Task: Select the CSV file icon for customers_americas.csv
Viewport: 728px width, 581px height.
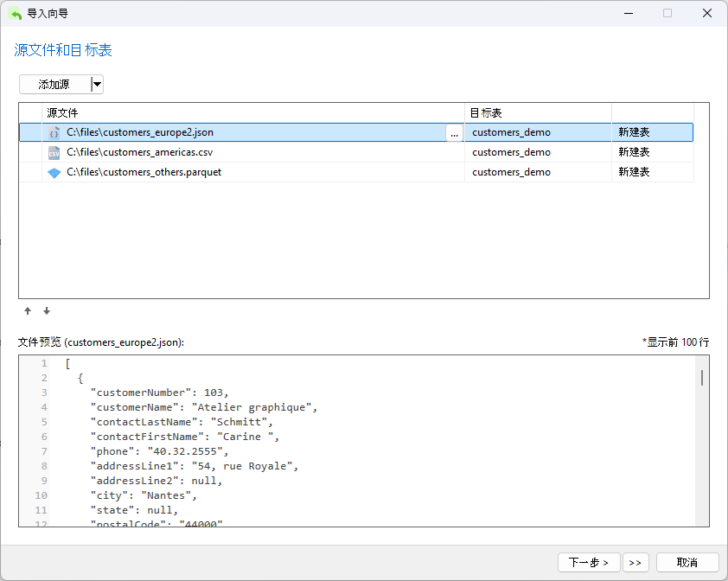Action: (x=54, y=153)
